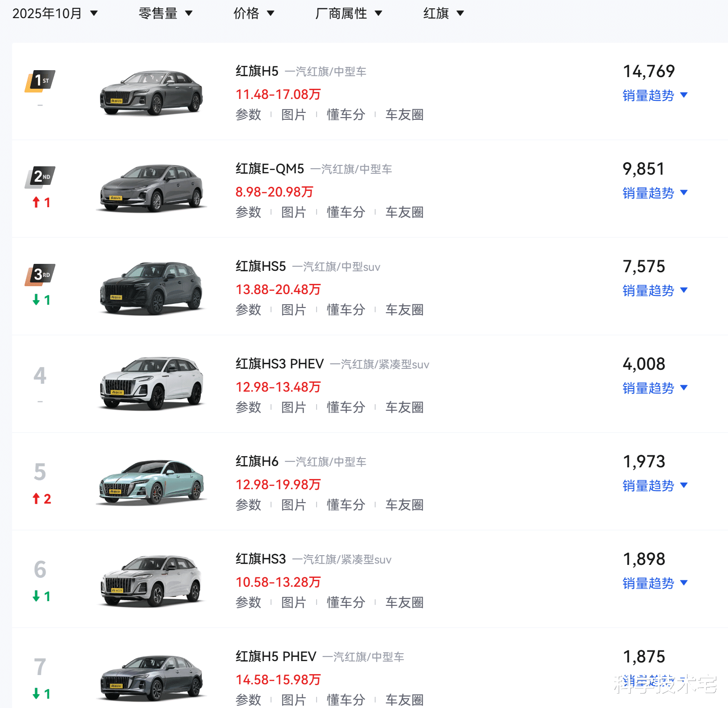Screen dimensions: 728x708
Task: Open 参数 link for 红旗E-QM5
Action: click(248, 212)
